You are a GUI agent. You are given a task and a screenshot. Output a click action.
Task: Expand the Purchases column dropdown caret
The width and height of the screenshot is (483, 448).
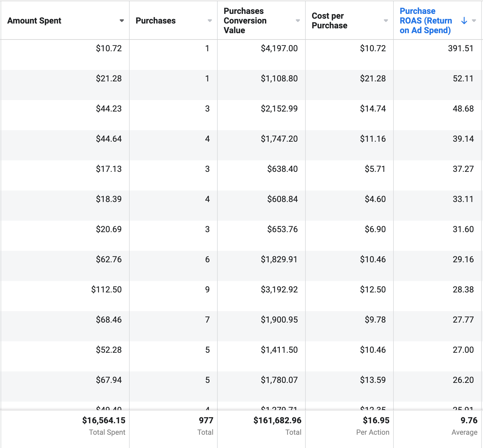pyautogui.click(x=210, y=21)
